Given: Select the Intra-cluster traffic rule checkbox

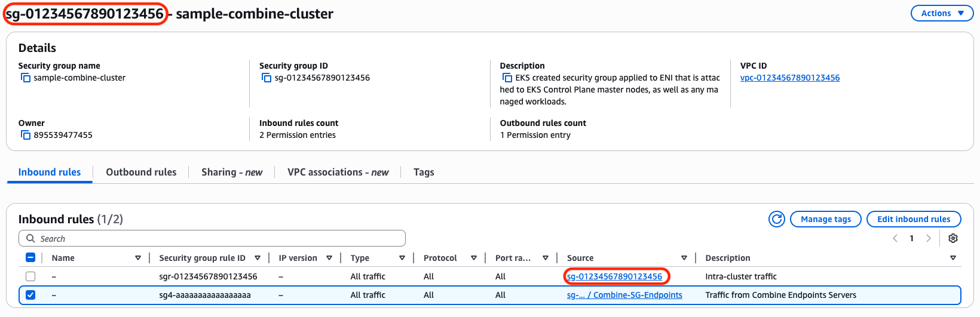Looking at the screenshot, I should pyautogui.click(x=30, y=276).
